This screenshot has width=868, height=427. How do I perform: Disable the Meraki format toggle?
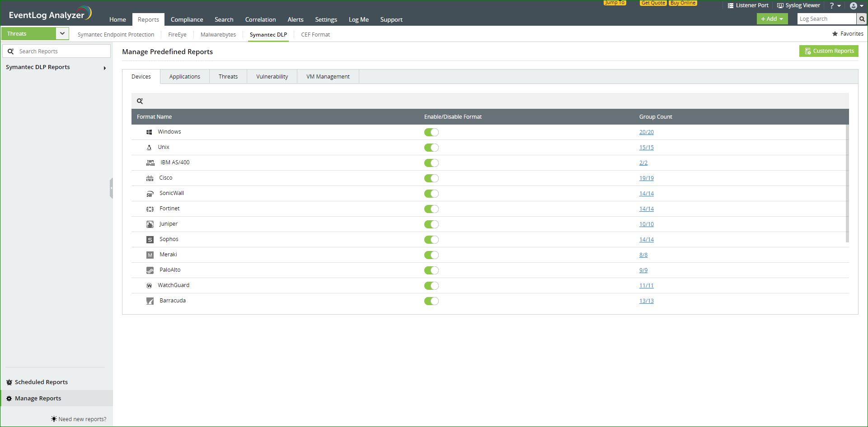coord(432,255)
